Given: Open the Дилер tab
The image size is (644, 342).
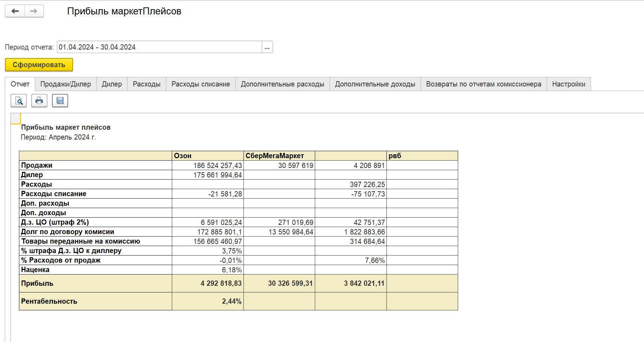Looking at the screenshot, I should point(112,84).
